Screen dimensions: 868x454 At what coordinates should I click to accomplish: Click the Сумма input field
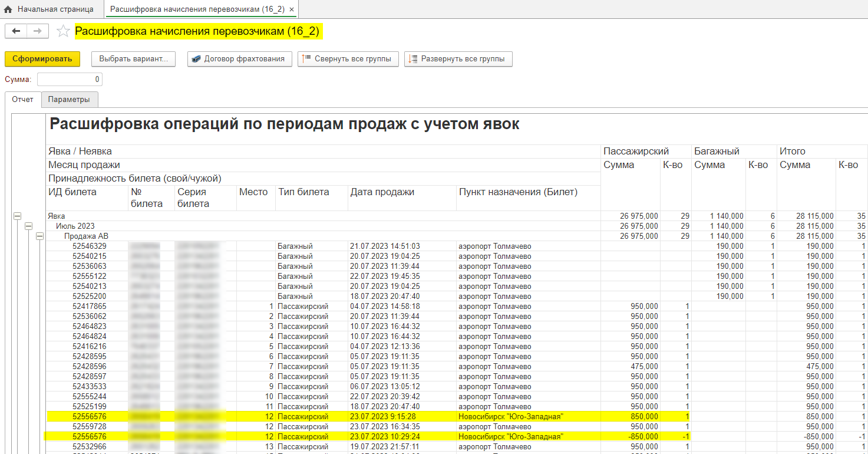point(70,80)
